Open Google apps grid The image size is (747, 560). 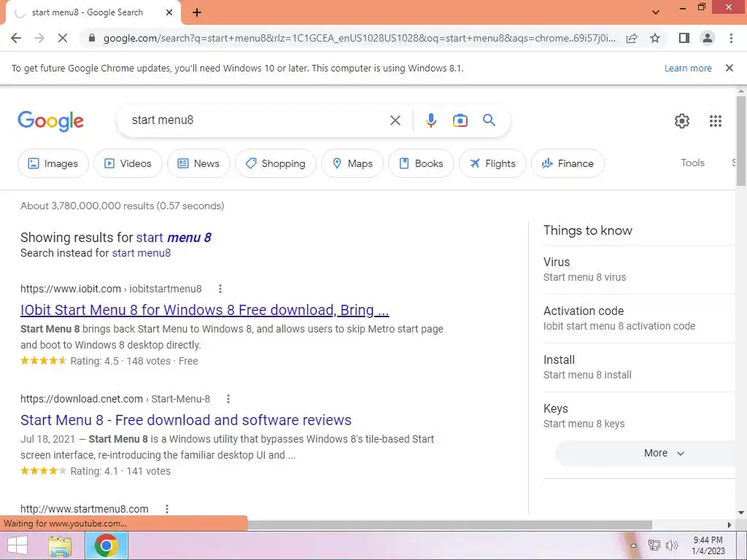point(715,121)
